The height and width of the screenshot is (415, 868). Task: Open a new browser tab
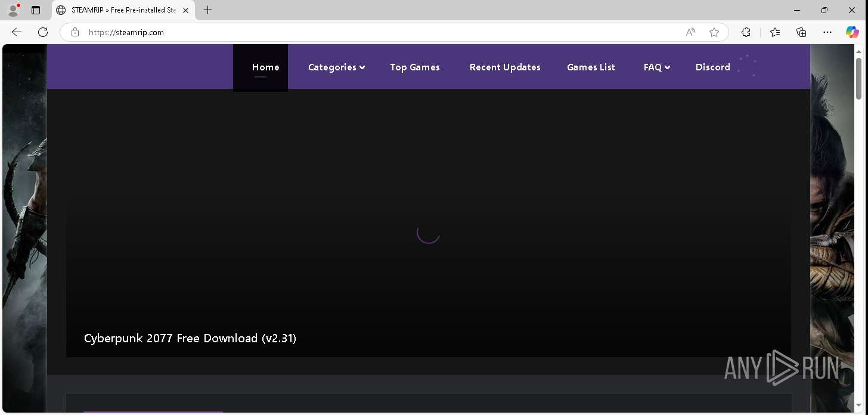pyautogui.click(x=207, y=10)
